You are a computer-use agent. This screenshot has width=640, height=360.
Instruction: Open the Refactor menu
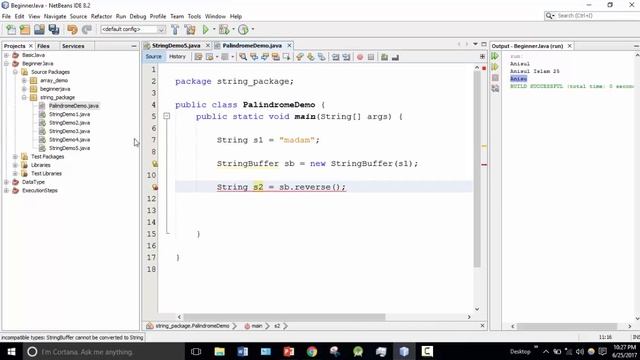[x=101, y=16]
